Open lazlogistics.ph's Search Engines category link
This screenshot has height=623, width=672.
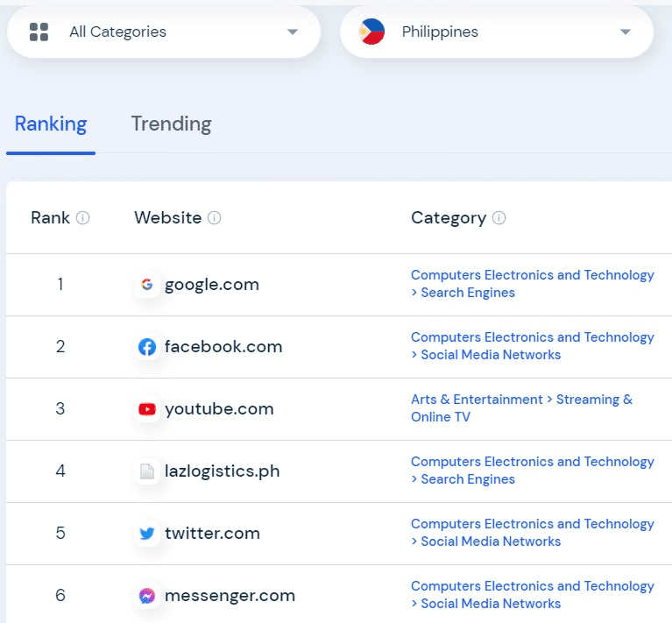coord(533,470)
